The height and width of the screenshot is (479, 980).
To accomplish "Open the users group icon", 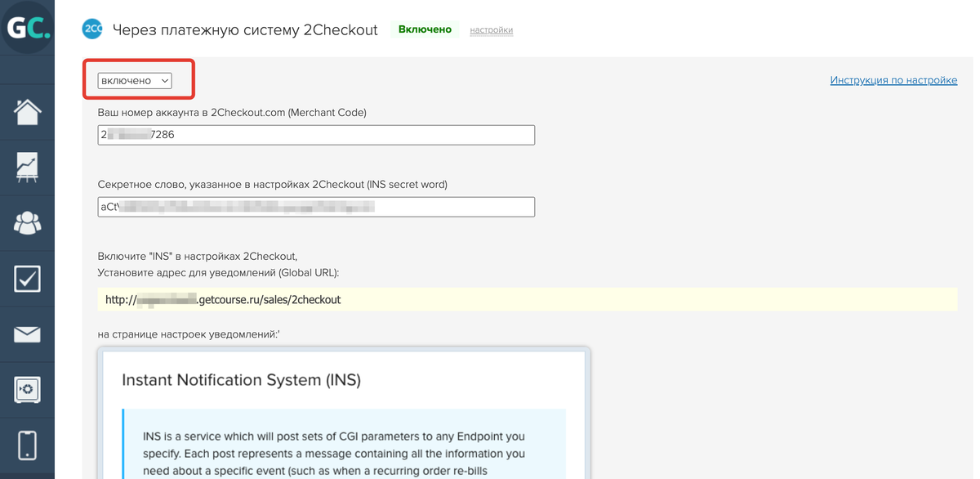I will click(27, 222).
